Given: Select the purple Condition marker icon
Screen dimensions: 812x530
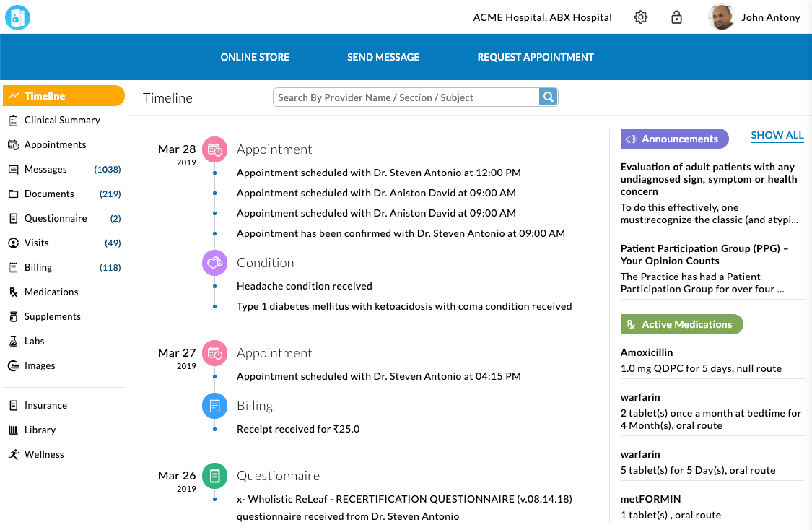Looking at the screenshot, I should coord(214,263).
